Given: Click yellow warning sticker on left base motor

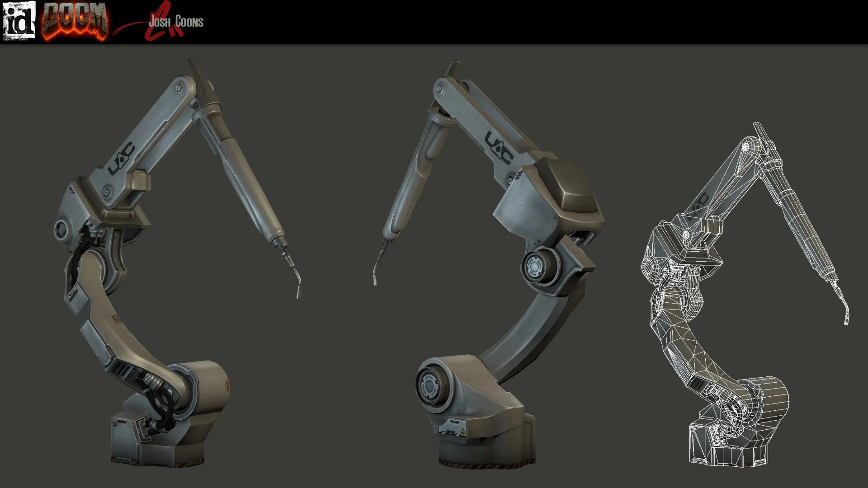Looking at the screenshot, I should (x=227, y=385).
